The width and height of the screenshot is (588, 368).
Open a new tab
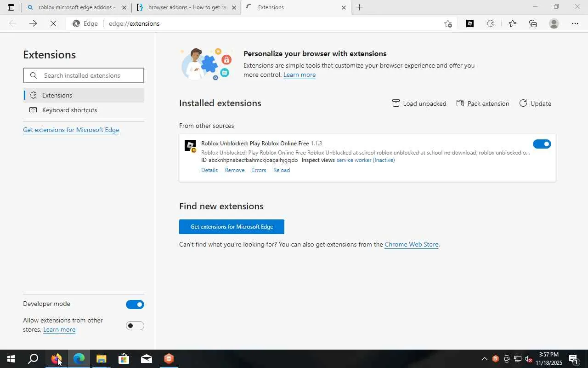tap(360, 7)
